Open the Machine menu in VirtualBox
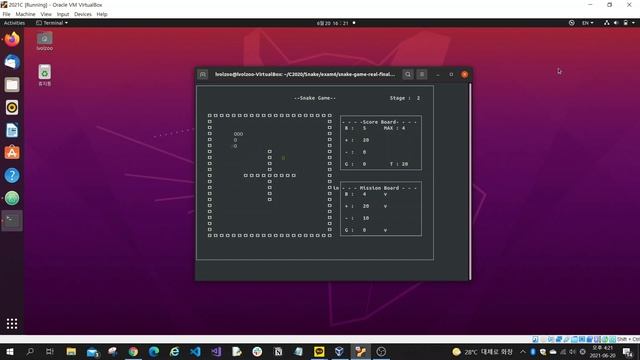This screenshot has height=360, width=640. point(25,14)
